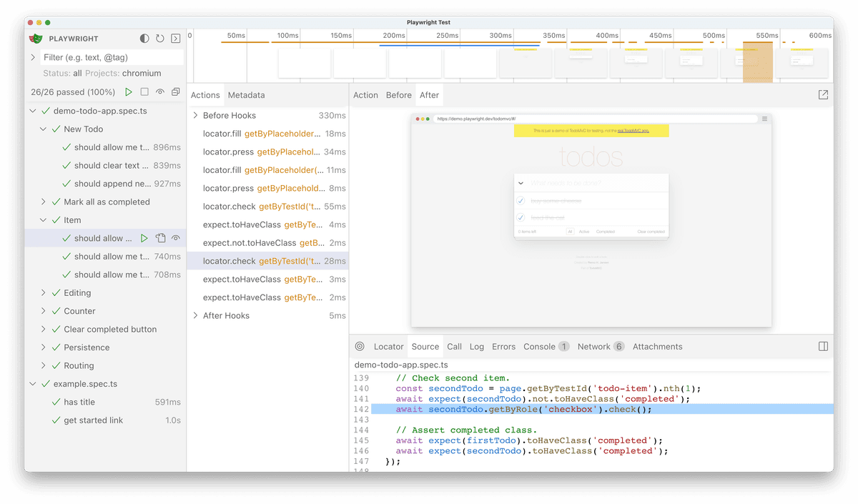Click highlighted orange region in timeline
Screen dimensions: 858x504
tap(758, 61)
